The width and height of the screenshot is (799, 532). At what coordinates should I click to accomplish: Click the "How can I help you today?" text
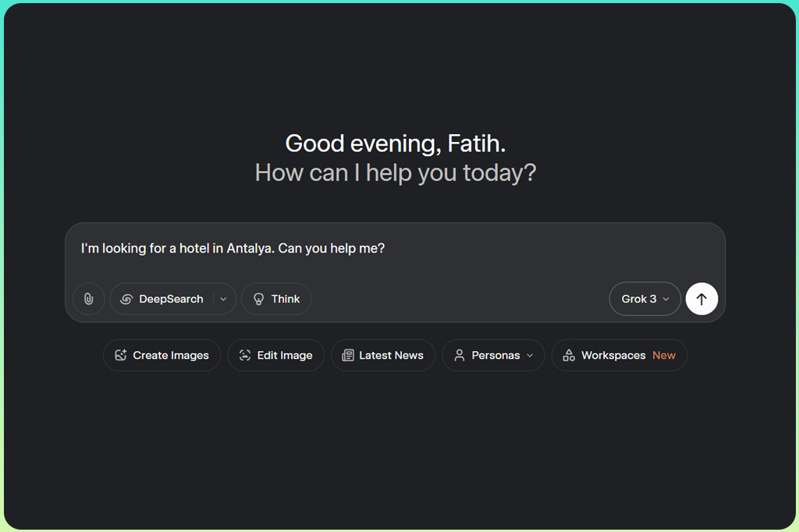(396, 172)
